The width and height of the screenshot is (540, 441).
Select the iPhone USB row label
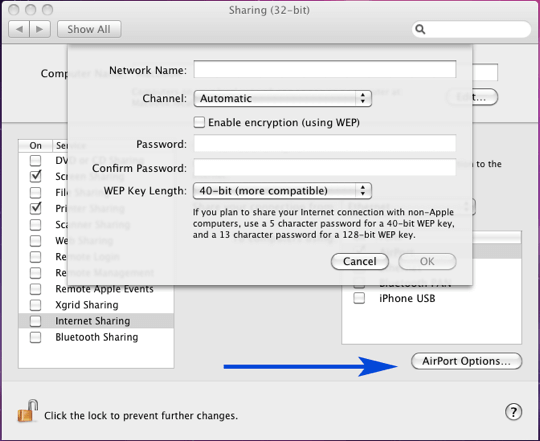tap(407, 298)
